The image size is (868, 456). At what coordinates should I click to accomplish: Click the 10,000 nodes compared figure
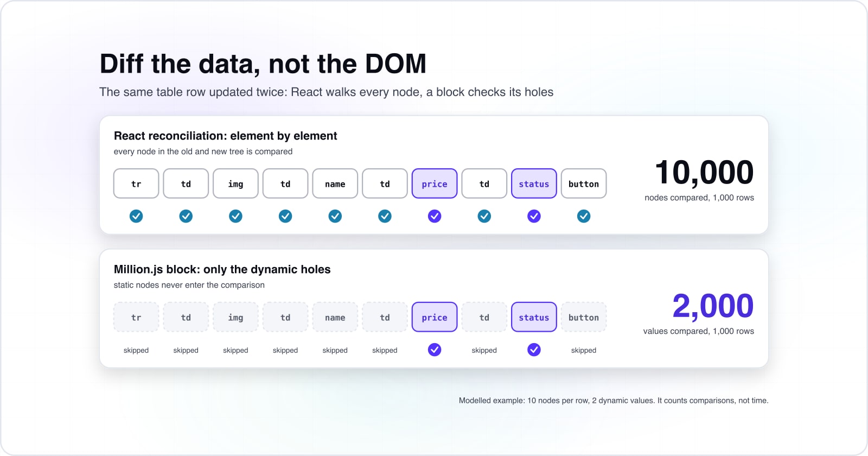click(704, 173)
